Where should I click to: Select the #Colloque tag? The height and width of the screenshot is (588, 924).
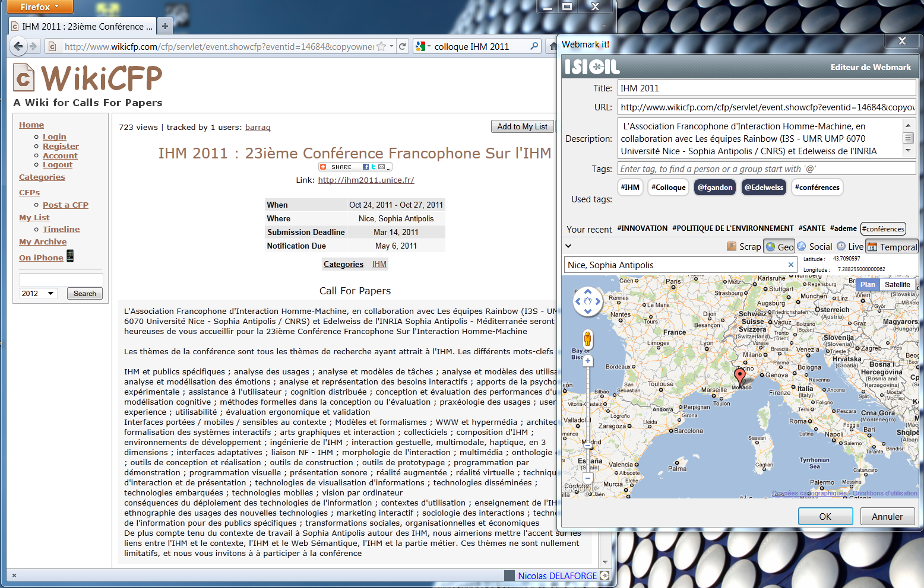tap(668, 187)
